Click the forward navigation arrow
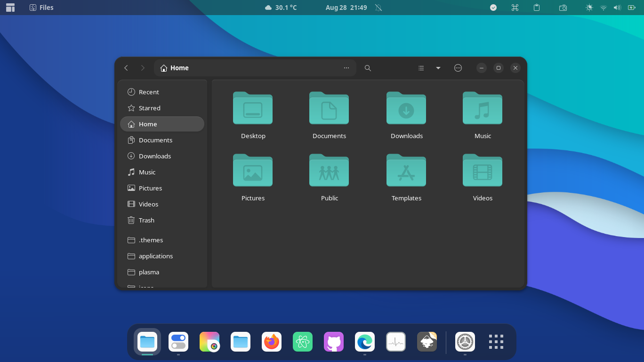Screen dimensions: 644x362 143,68
